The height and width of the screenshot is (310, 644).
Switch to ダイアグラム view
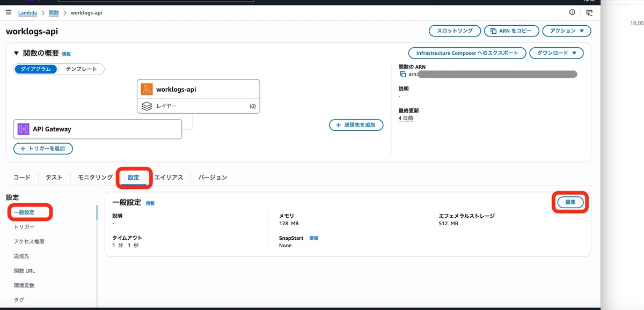coord(36,69)
